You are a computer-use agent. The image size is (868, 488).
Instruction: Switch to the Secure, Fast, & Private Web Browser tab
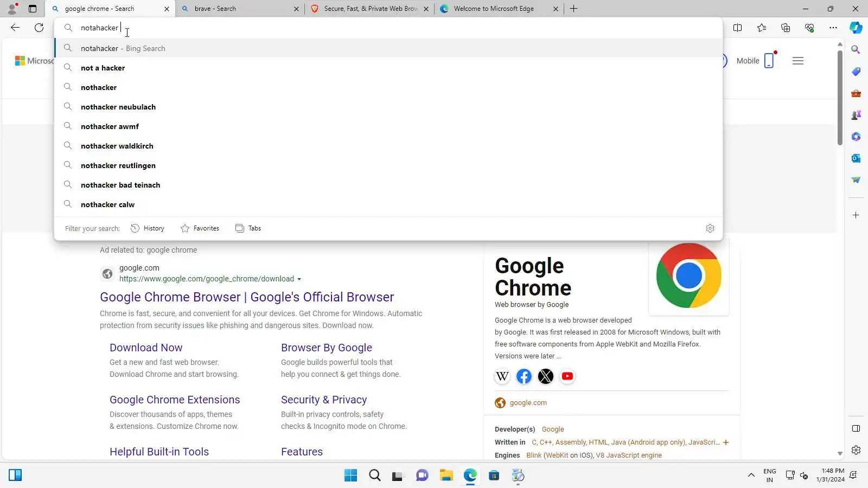click(x=370, y=9)
